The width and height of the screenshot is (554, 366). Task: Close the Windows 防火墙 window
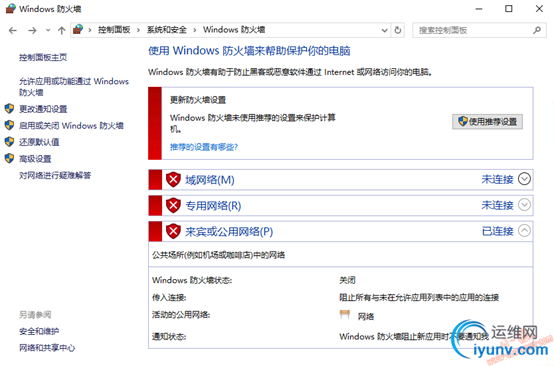point(539,8)
